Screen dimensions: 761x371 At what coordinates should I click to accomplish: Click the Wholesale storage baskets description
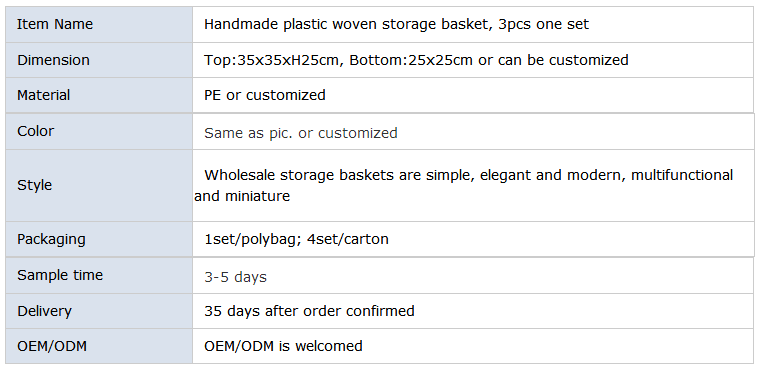coord(463,186)
